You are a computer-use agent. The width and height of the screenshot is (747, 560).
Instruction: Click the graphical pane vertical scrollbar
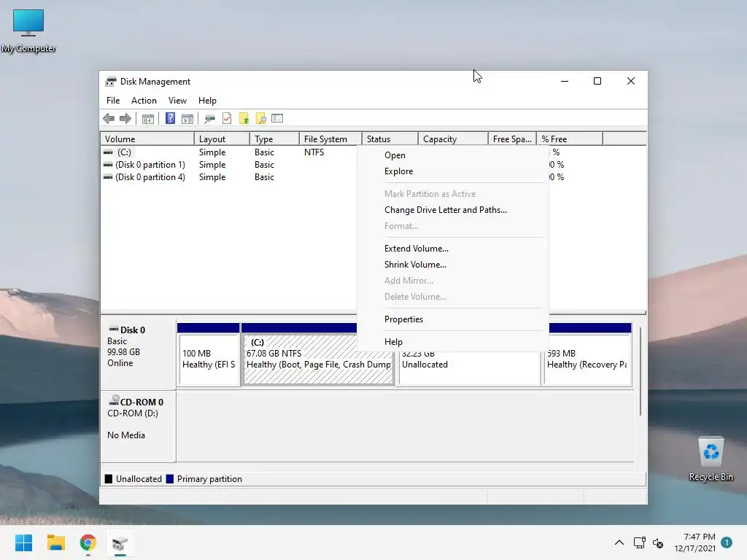(x=640, y=371)
